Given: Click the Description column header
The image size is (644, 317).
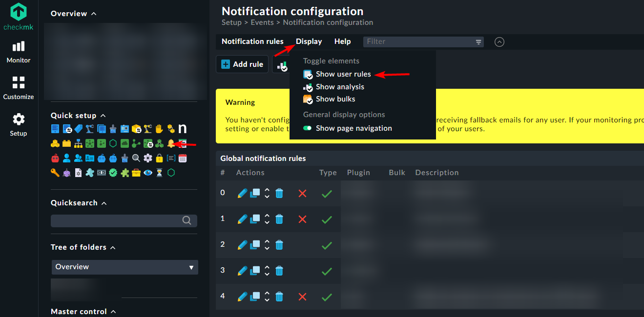Looking at the screenshot, I should point(437,173).
